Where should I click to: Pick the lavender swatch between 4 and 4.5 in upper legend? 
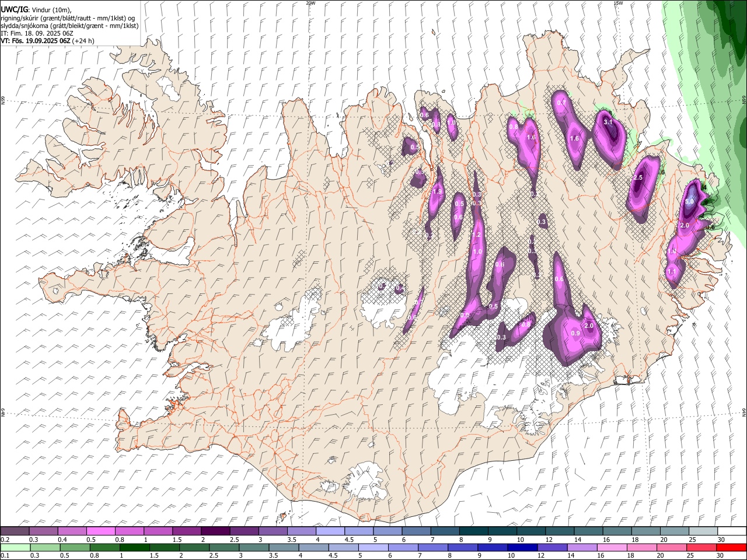330,531
